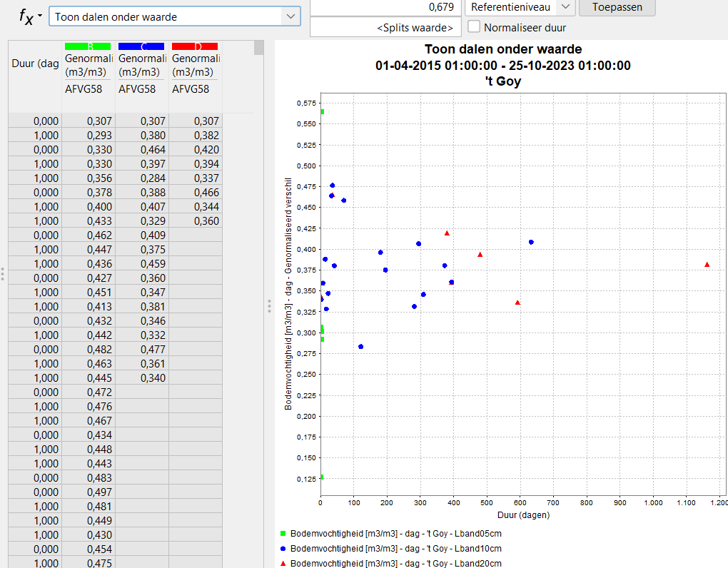Click the blue circle Lband10cm legend marker

tap(283, 549)
